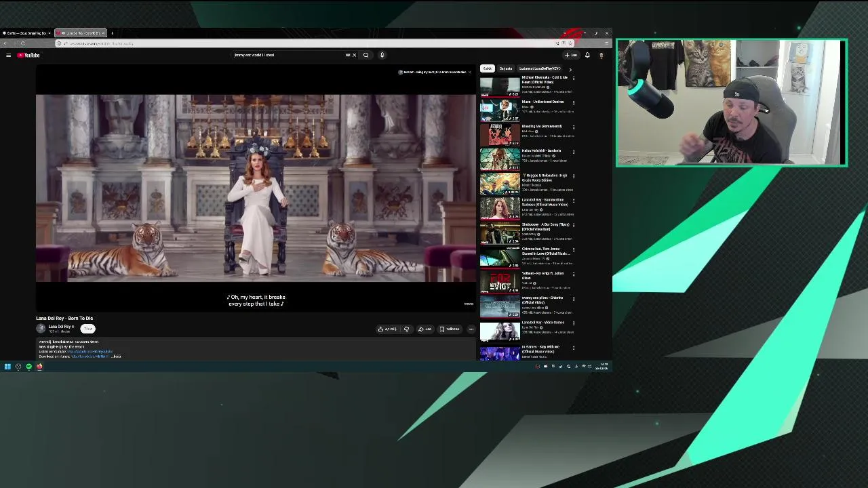Start voice search with the microphone icon
868x488 pixels.
coord(382,55)
